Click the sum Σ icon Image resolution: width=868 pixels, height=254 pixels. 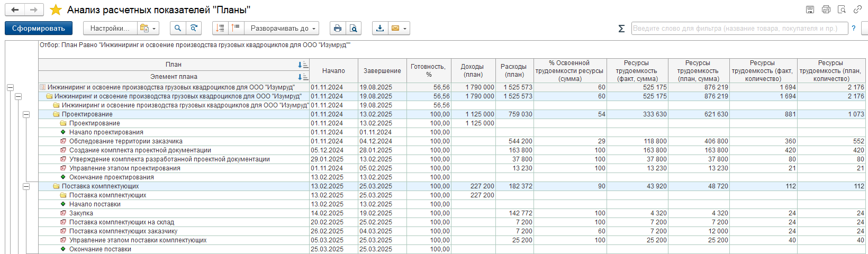[621, 29]
